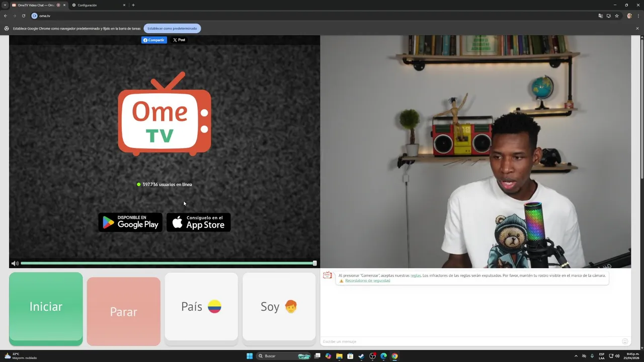
Task: Switch to the Configuración tab
Action: (x=98, y=5)
